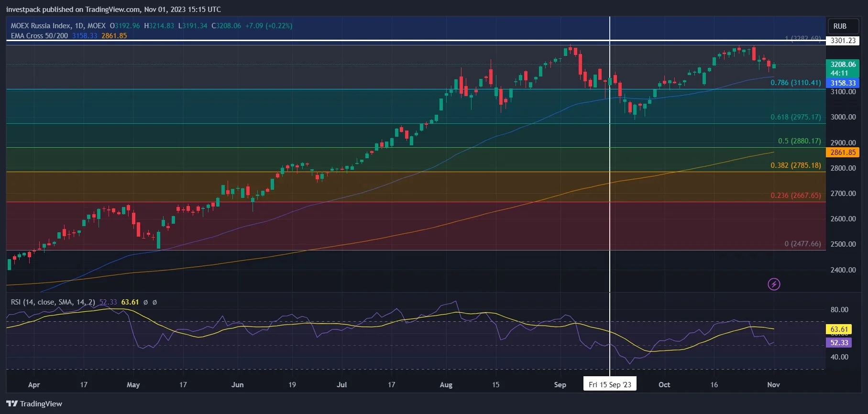This screenshot has width=868, height=414.
Task: Click the 0.618 (2975.17) Fibonacci level label
Action: point(796,117)
